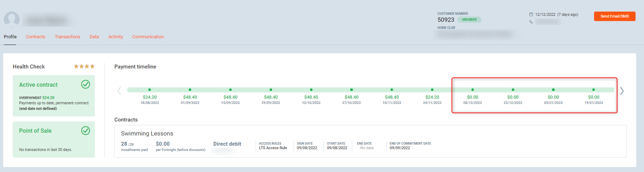Click the Active contract checkmark icon

tap(85, 84)
